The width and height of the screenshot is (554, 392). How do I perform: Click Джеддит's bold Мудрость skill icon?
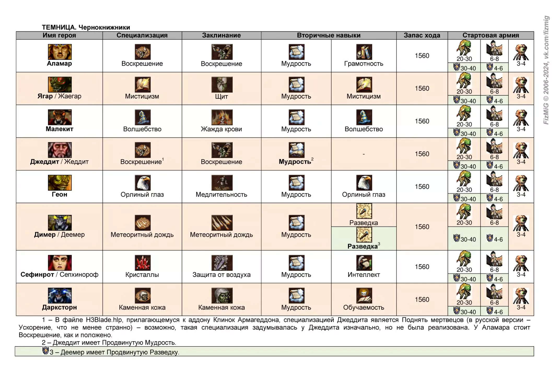pos(296,150)
